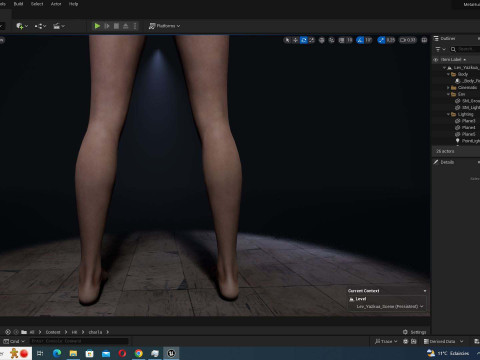This screenshot has width=480, height=360.
Task: Click the skip frame button next to Play
Action: click(x=107, y=26)
